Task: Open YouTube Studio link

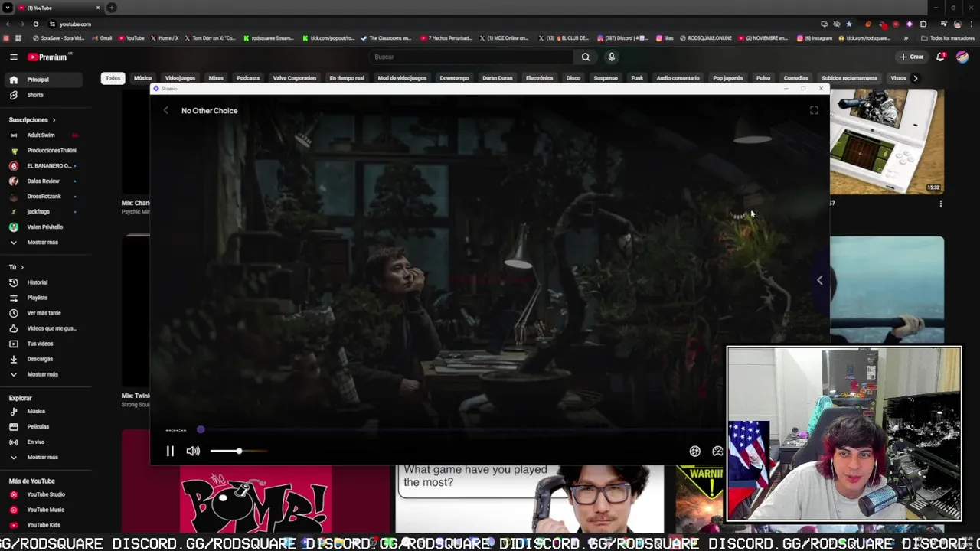Action: (46, 494)
